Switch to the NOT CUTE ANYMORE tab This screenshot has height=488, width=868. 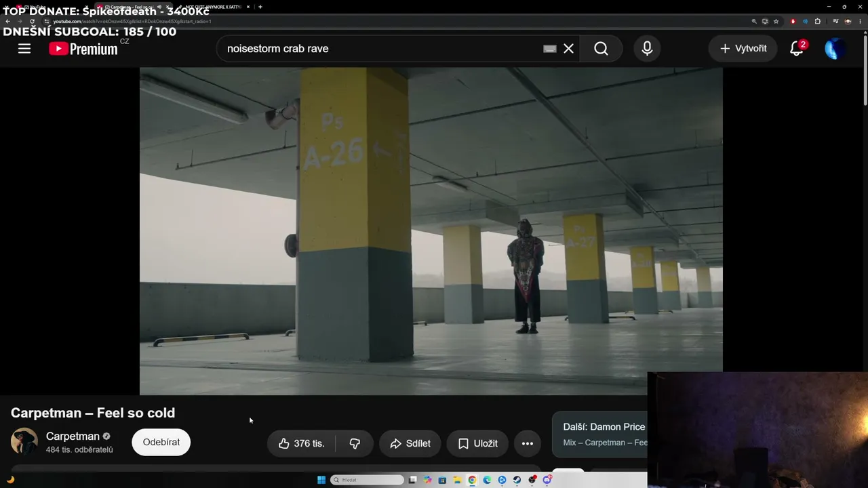pyautogui.click(x=213, y=7)
